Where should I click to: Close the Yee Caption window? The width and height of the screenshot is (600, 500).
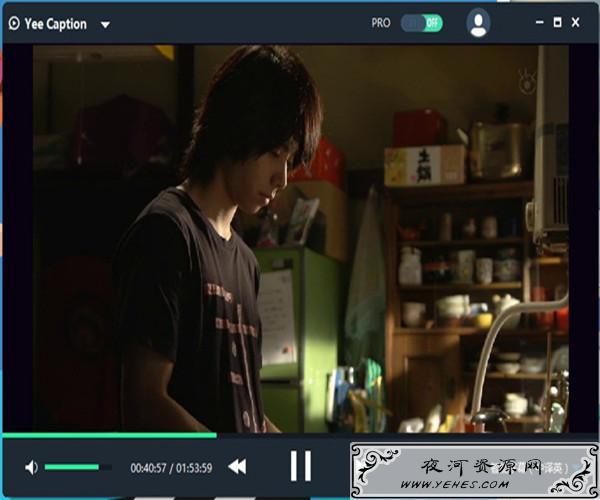pos(576,23)
